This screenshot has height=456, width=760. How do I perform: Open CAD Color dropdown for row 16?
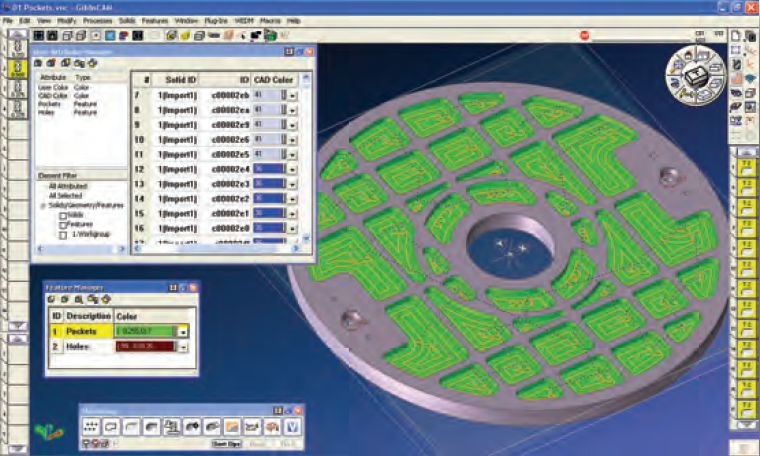click(292, 228)
